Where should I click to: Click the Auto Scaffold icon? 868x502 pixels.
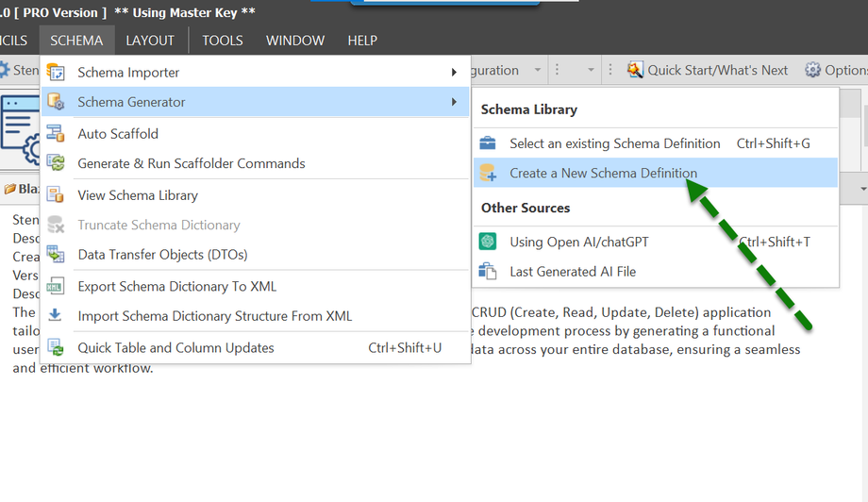point(56,134)
